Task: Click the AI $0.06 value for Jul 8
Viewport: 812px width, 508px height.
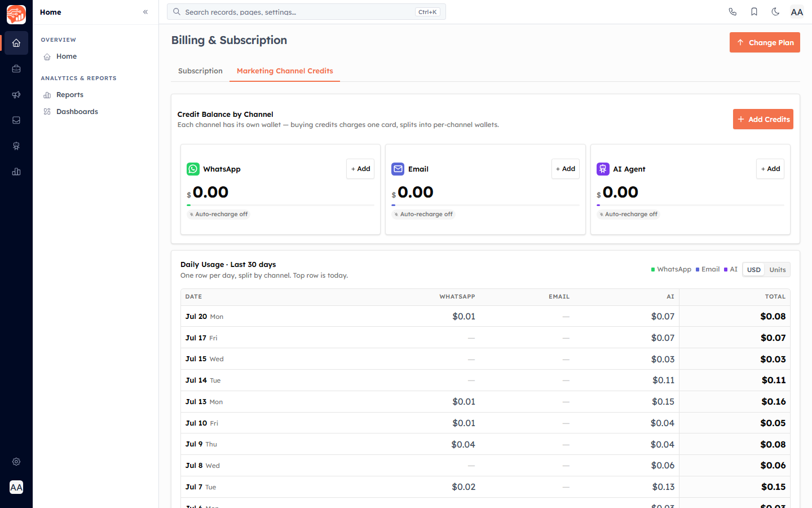Action: point(663,466)
